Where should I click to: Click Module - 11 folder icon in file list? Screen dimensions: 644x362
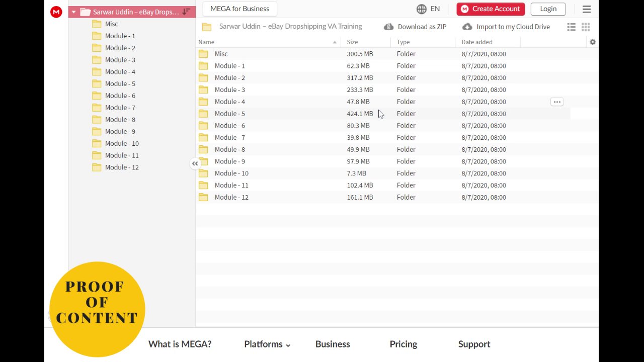point(203,185)
